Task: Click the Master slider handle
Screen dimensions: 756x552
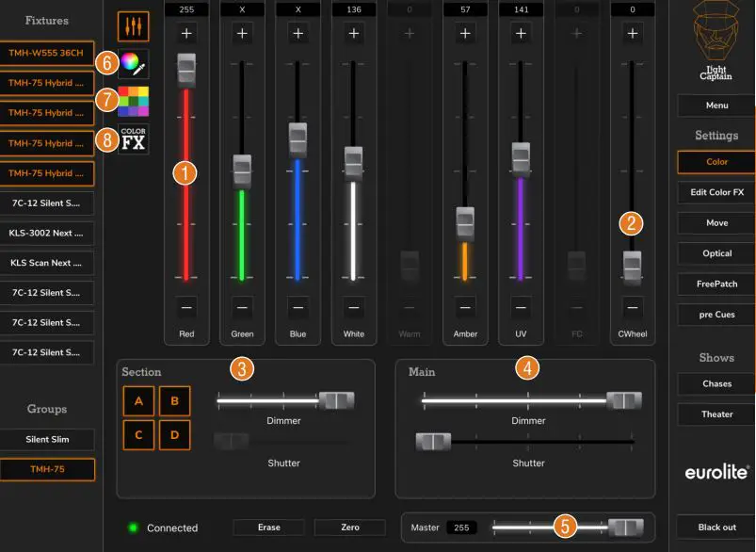Action: pos(626,528)
